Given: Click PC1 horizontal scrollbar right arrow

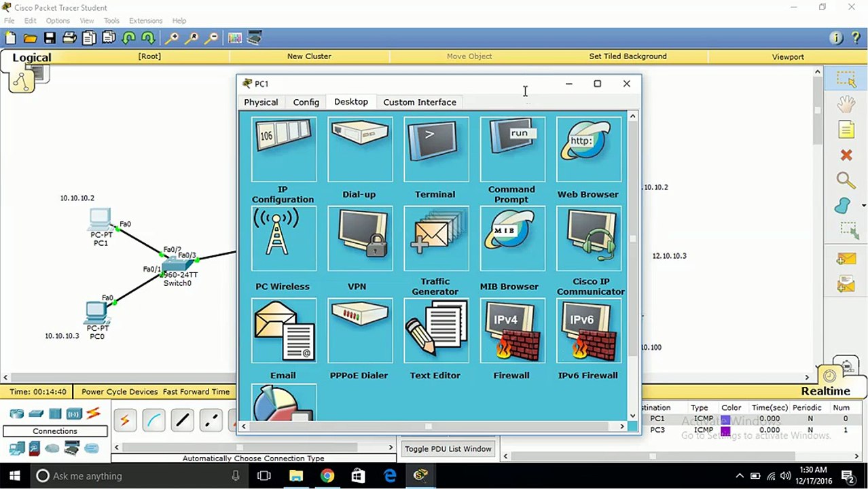Looking at the screenshot, I should coord(621,427).
